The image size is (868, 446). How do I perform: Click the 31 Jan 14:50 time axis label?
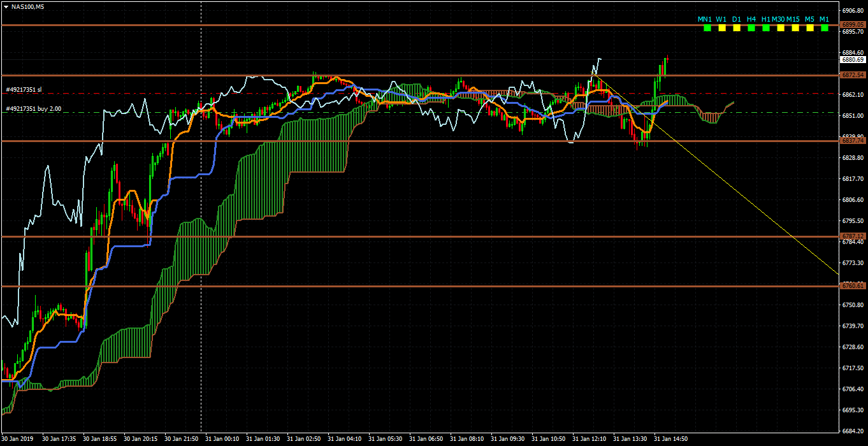670,439
